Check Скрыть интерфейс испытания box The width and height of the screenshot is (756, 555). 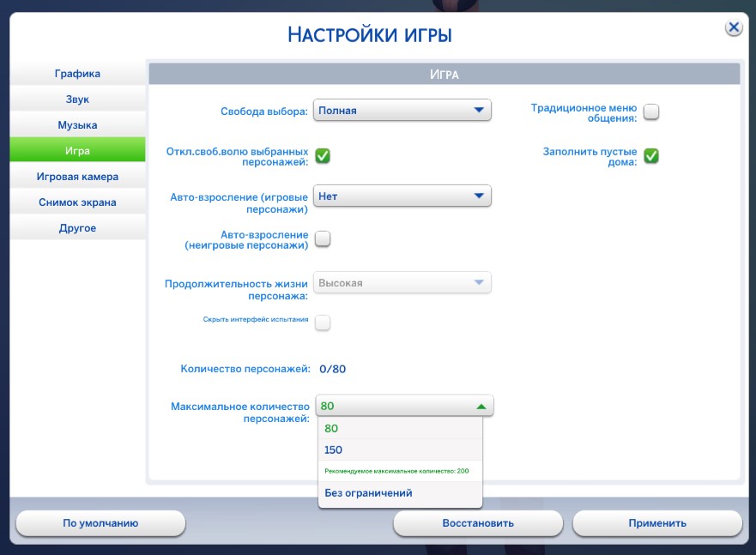click(323, 323)
